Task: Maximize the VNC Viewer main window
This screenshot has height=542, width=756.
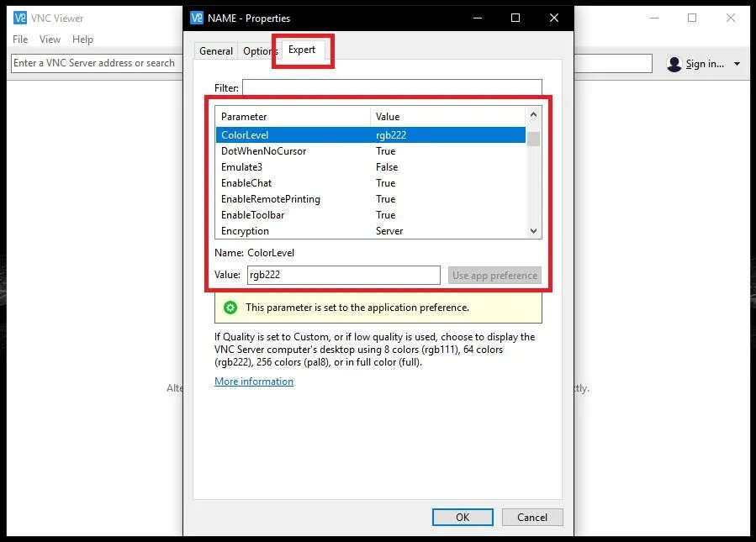Action: 692,18
